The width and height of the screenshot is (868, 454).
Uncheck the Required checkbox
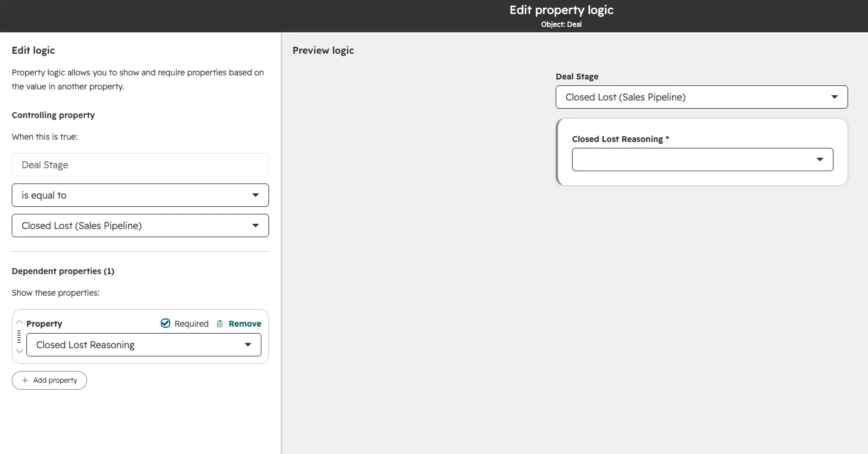coord(166,323)
